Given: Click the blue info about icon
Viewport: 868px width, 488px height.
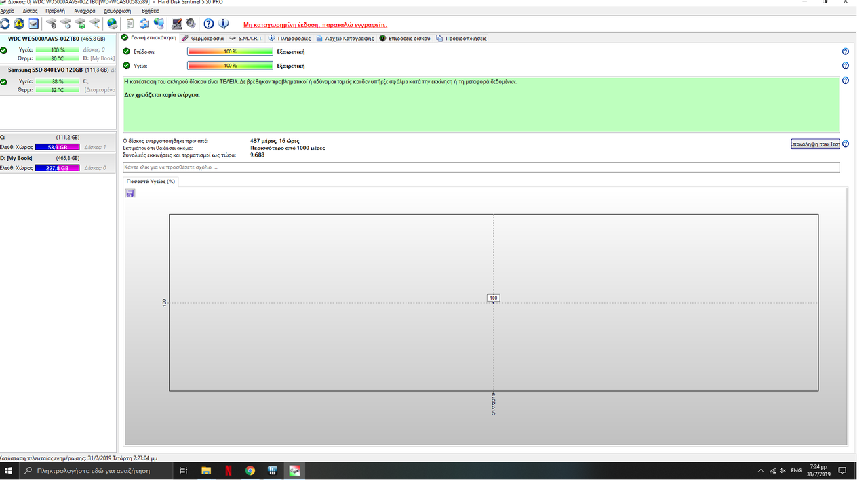Looking at the screenshot, I should 224,24.
